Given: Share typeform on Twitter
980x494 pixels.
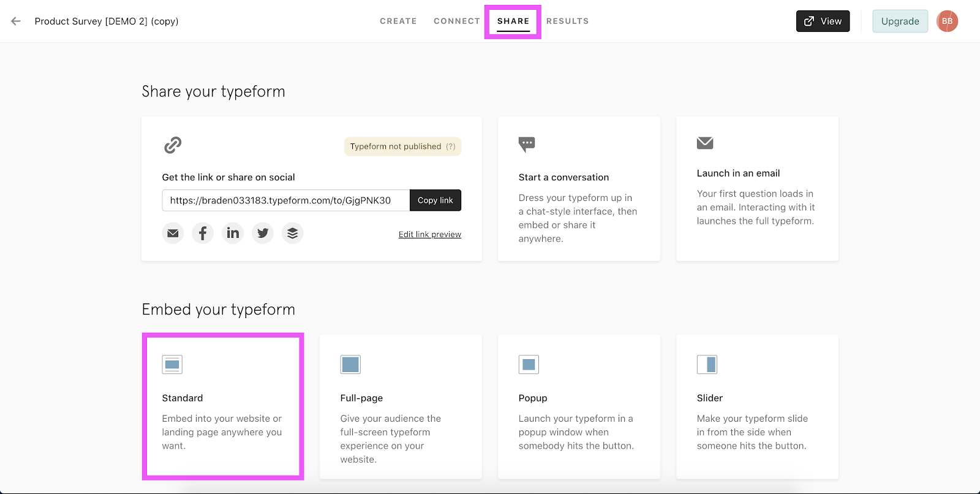Looking at the screenshot, I should click(263, 234).
